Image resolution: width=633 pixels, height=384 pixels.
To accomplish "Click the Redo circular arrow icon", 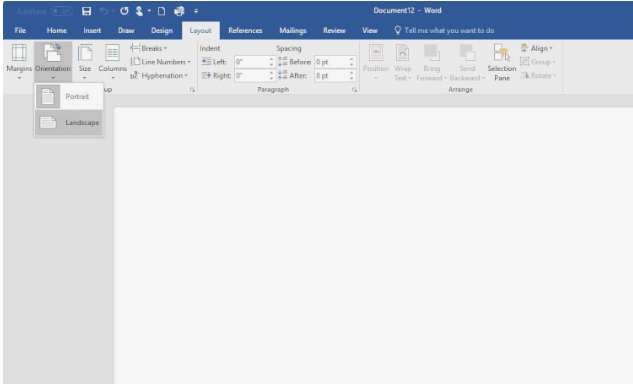I will [x=124, y=11].
